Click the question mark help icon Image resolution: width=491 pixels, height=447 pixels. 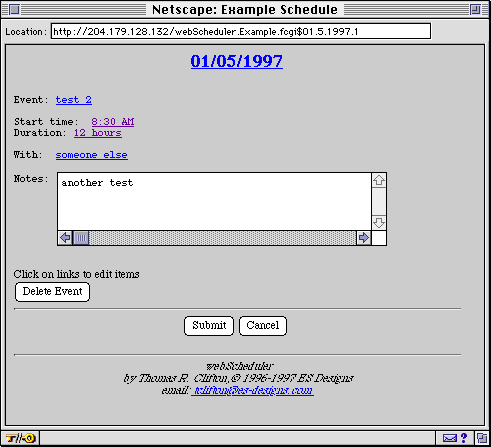(x=464, y=438)
